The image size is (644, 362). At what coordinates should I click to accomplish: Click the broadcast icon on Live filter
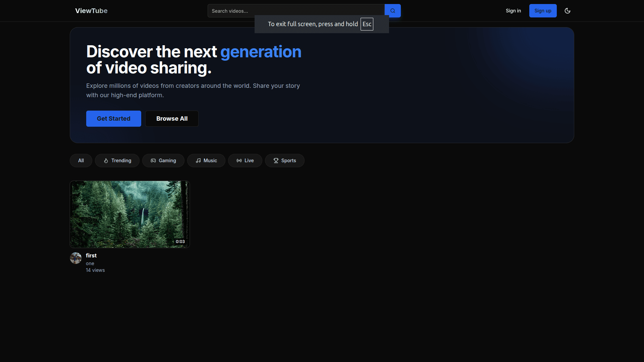tap(238, 161)
